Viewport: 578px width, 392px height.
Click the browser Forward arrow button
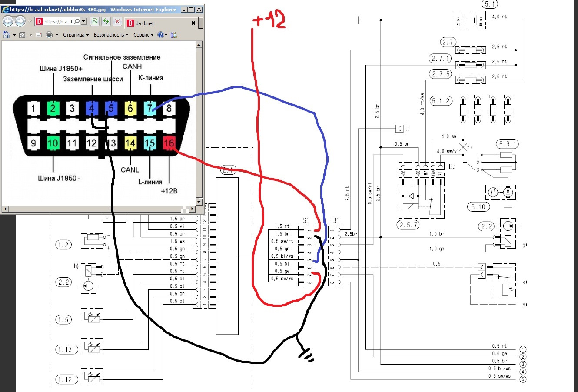pyautogui.click(x=20, y=21)
